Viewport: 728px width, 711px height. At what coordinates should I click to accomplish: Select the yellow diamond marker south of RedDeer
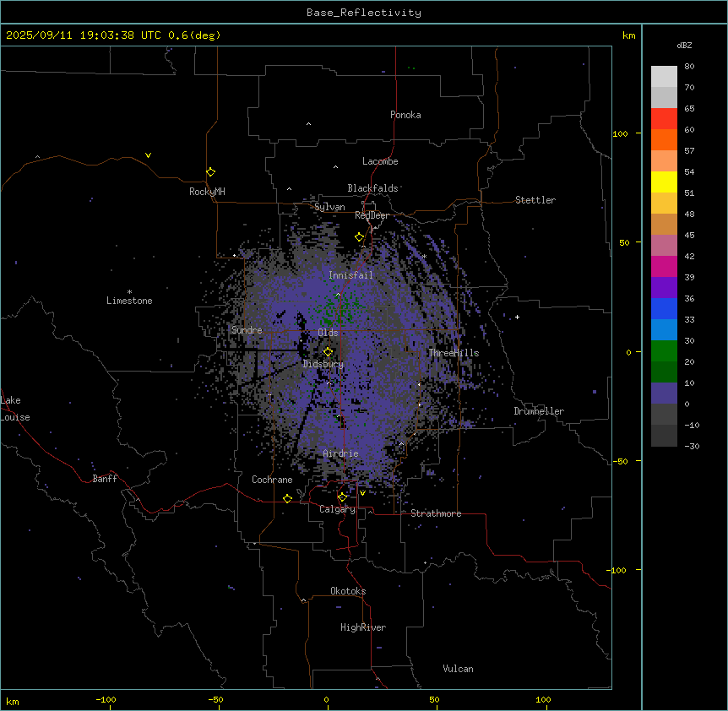pos(360,237)
